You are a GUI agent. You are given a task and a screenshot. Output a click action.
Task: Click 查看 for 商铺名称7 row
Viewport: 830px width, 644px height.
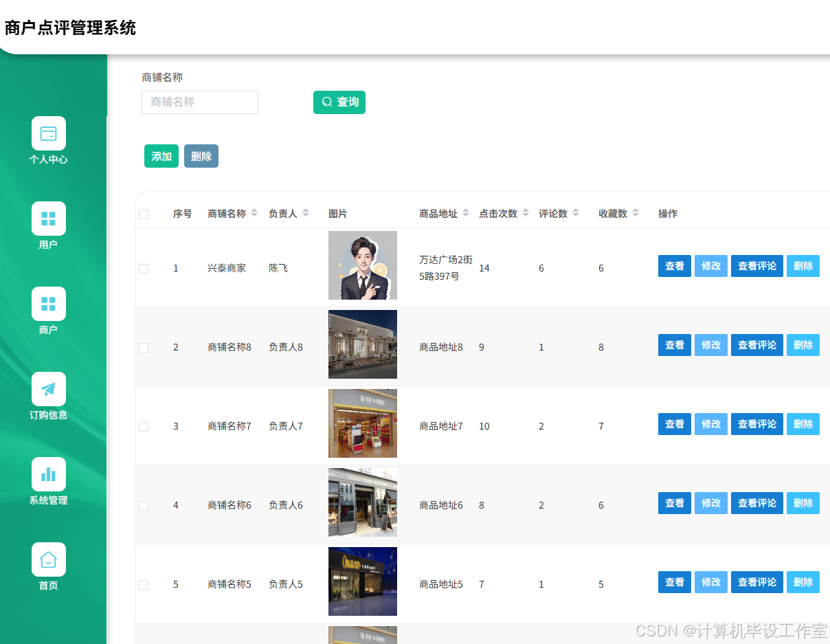[675, 424]
